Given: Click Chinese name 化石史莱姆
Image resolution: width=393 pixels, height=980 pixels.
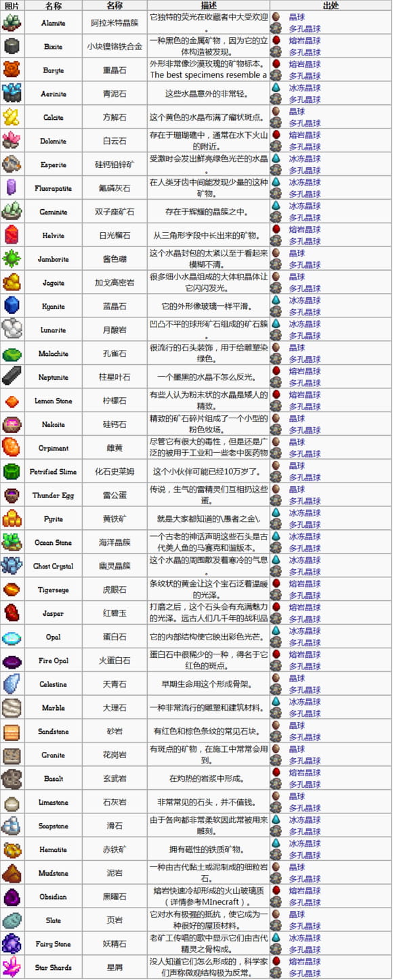Looking at the screenshot, I should (x=115, y=472).
